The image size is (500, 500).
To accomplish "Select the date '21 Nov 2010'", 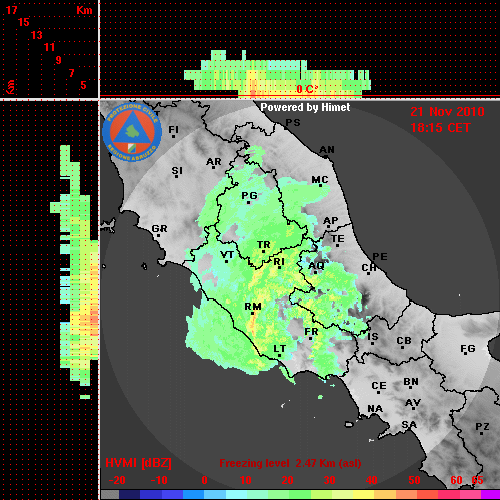I will pyautogui.click(x=447, y=112).
